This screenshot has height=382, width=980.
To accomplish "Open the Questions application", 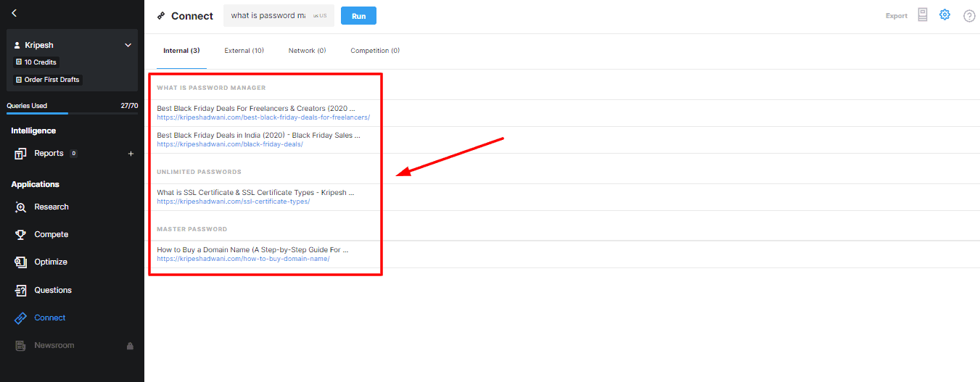I will tap(52, 290).
